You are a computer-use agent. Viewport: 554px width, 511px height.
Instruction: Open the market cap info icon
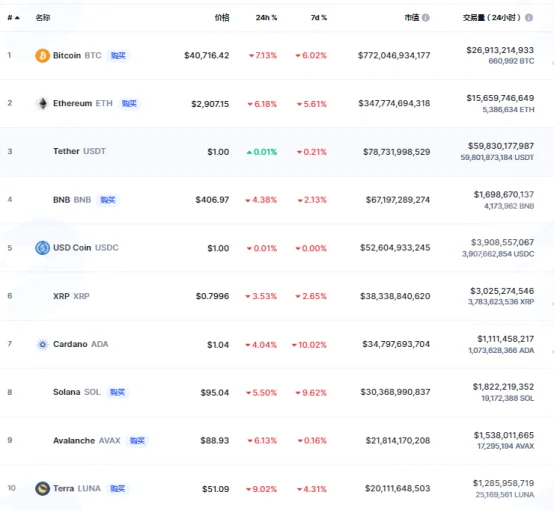click(x=426, y=17)
